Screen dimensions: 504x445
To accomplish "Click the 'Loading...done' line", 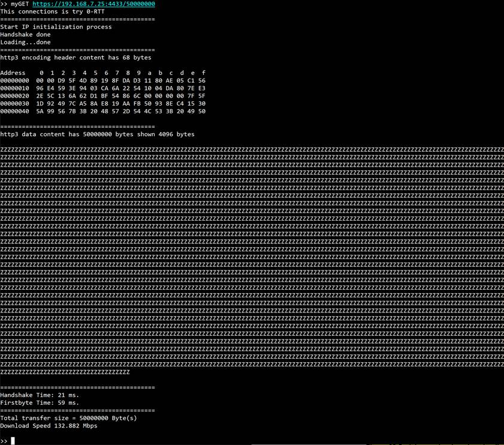I will tap(25, 42).
